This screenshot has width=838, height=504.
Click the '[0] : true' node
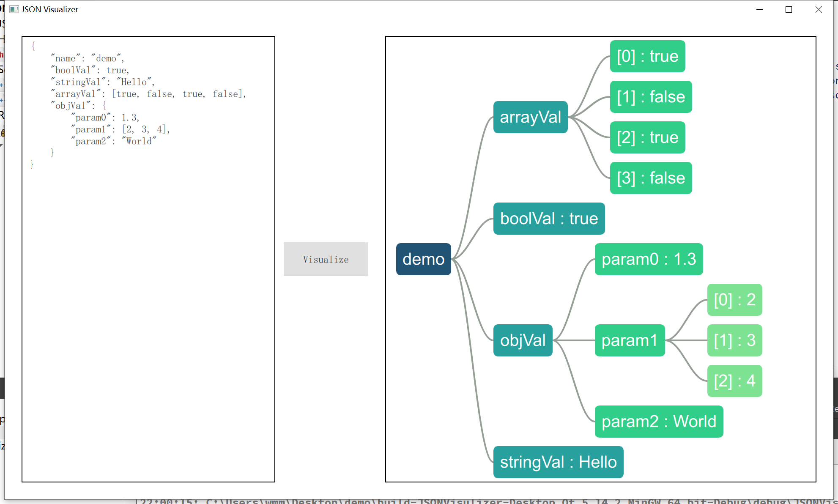tap(647, 56)
